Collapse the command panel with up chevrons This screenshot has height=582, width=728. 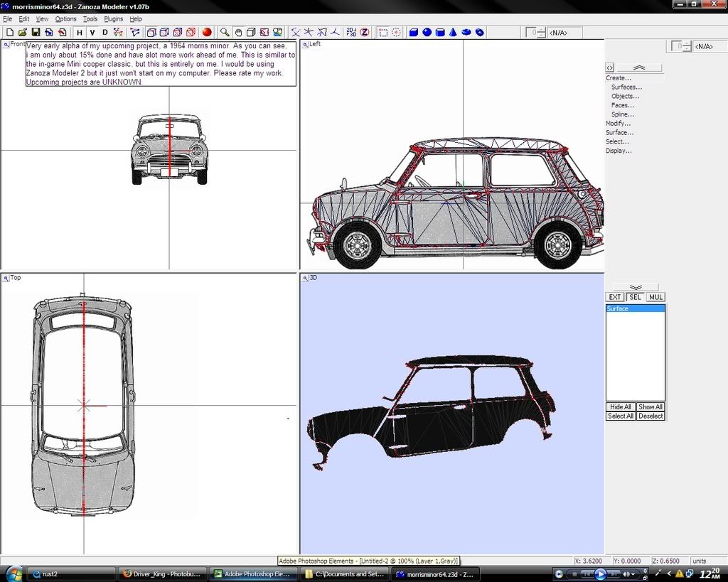click(638, 68)
